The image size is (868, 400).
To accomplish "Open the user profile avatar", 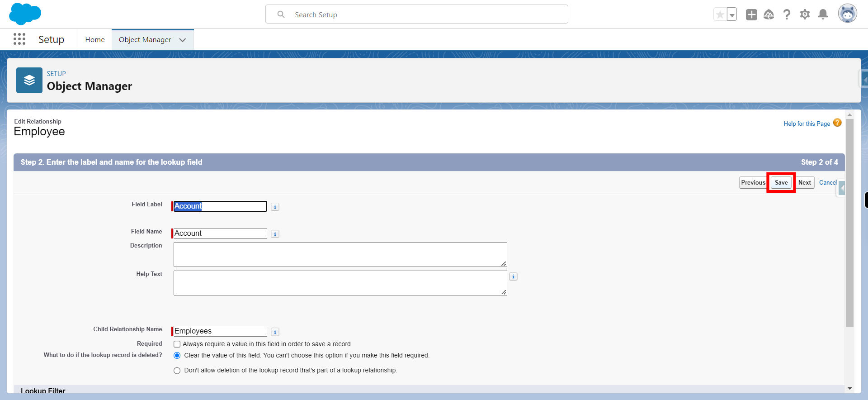I will click(847, 14).
